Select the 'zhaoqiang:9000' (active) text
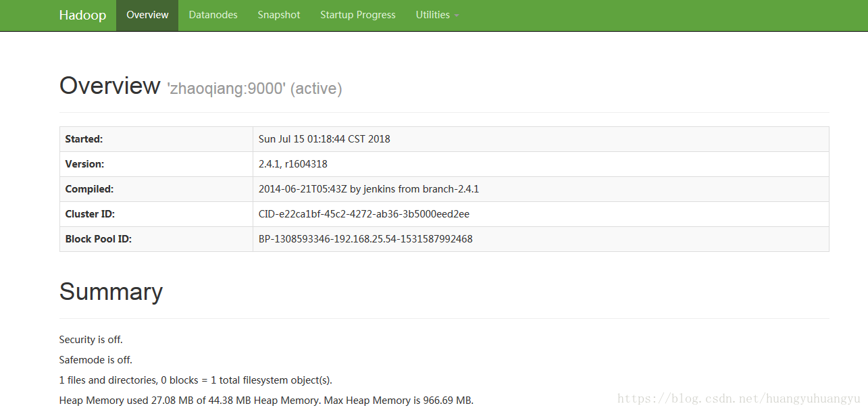The height and width of the screenshot is (412, 868). pos(255,88)
